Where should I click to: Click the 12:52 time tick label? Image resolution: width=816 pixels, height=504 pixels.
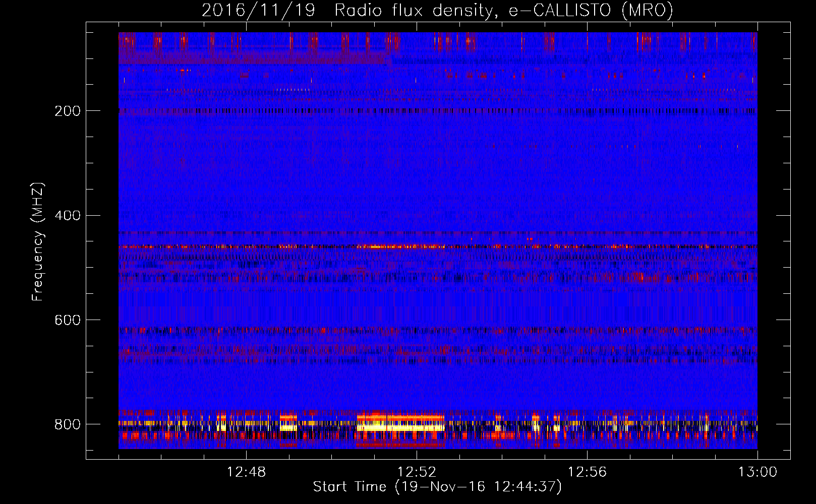point(417,472)
